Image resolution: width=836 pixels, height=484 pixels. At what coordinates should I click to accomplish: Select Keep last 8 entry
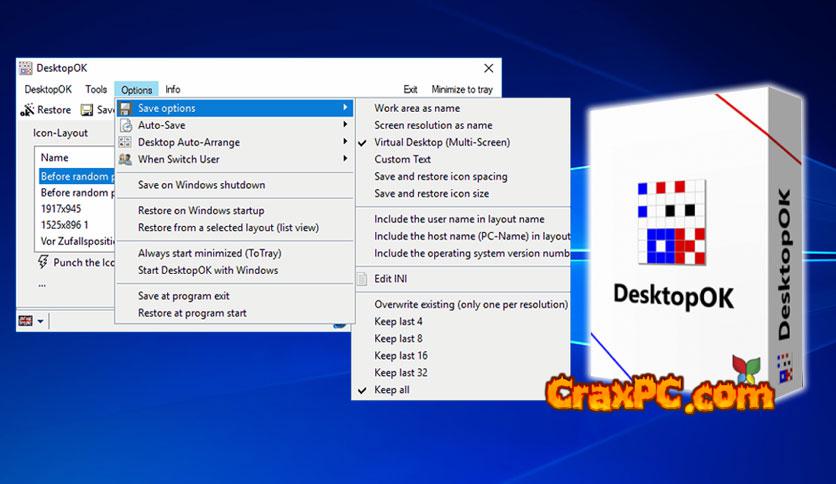(x=398, y=338)
